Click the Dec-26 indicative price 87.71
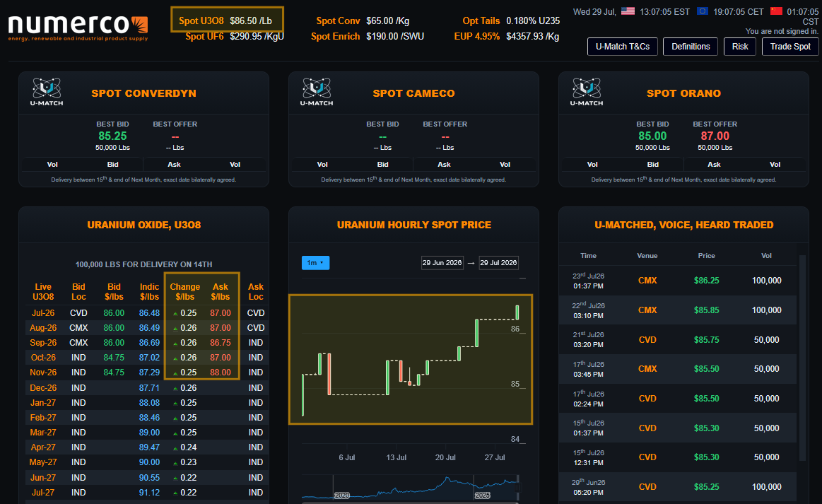Image resolution: width=822 pixels, height=504 pixels. [x=149, y=388]
